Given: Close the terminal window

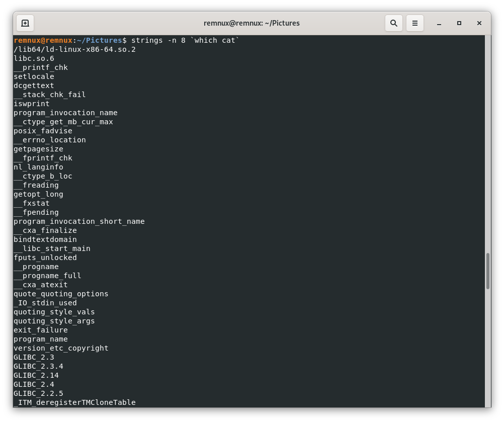Looking at the screenshot, I should [479, 23].
